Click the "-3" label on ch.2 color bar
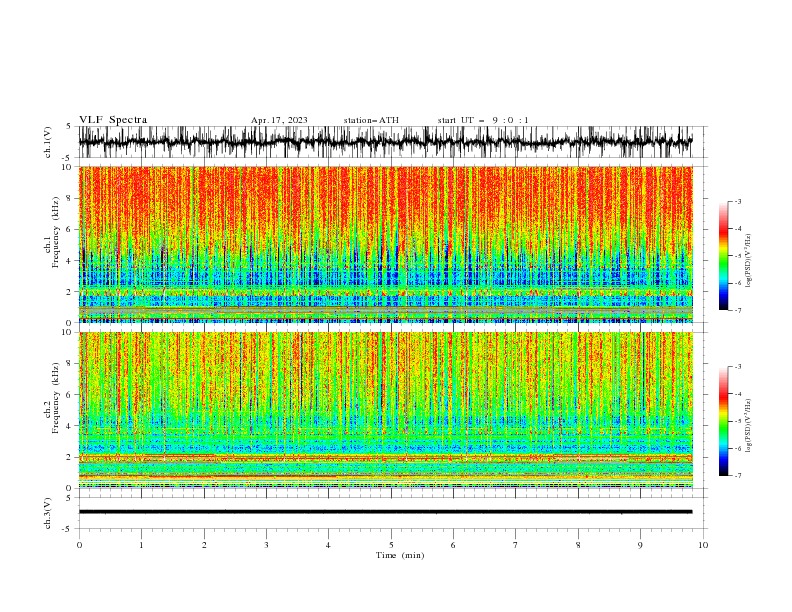Screen dimensions: 792x612 point(738,367)
